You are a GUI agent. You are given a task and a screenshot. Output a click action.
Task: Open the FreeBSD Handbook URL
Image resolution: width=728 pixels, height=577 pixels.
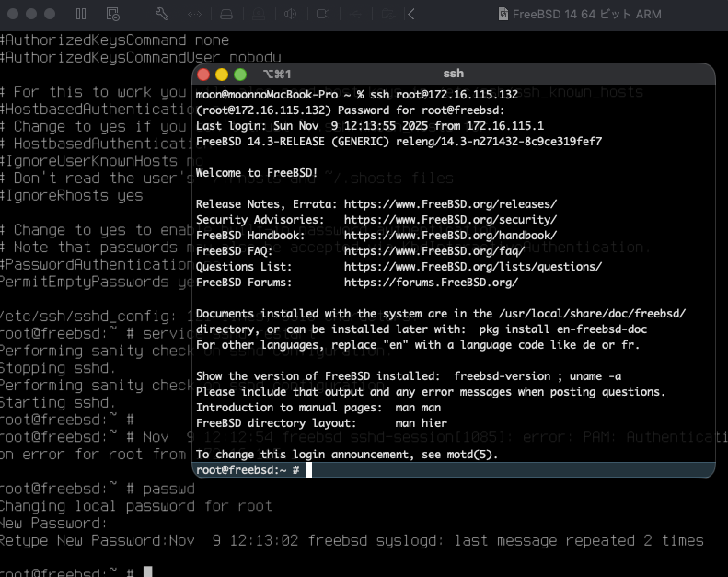(x=450, y=236)
